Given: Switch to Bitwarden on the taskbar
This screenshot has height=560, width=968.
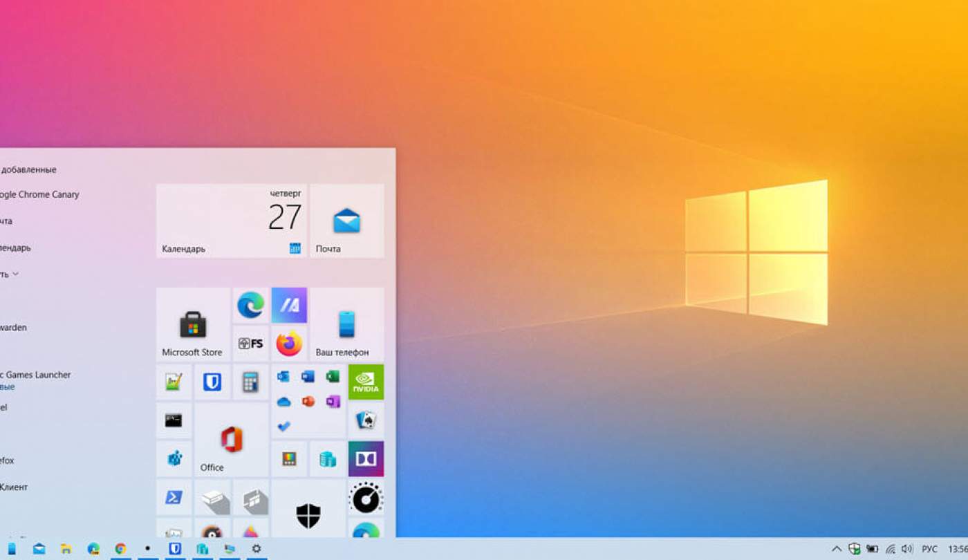Looking at the screenshot, I should click(175, 549).
